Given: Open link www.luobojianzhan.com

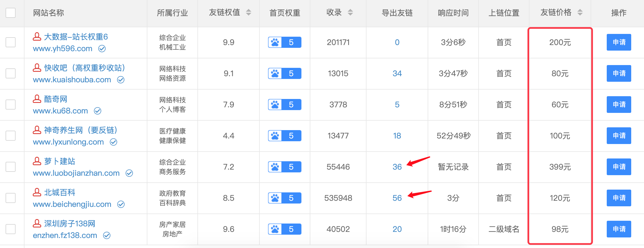Looking at the screenshot, I should point(76,173).
